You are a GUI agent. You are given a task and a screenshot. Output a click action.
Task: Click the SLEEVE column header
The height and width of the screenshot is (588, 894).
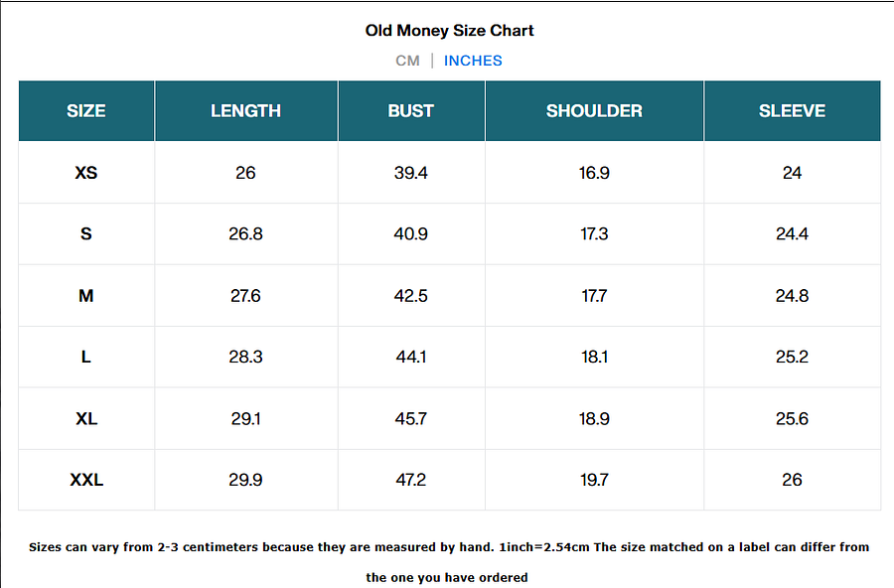pyautogui.click(x=792, y=111)
